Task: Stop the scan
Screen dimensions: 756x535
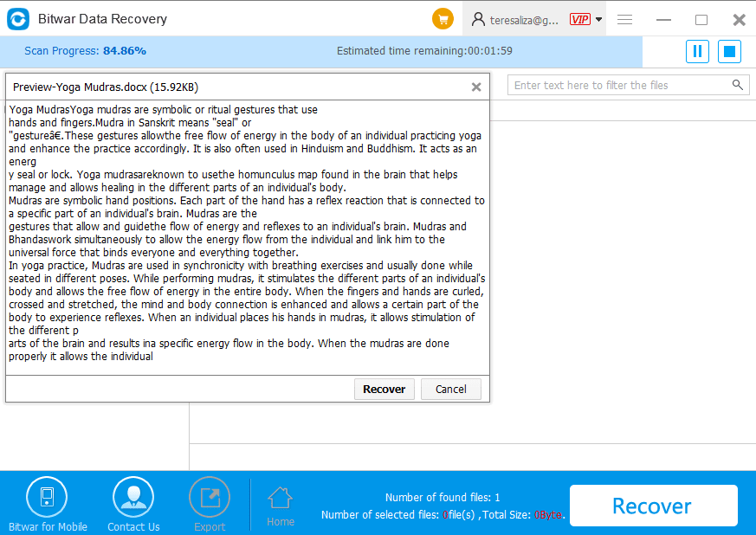Action: coord(729,51)
